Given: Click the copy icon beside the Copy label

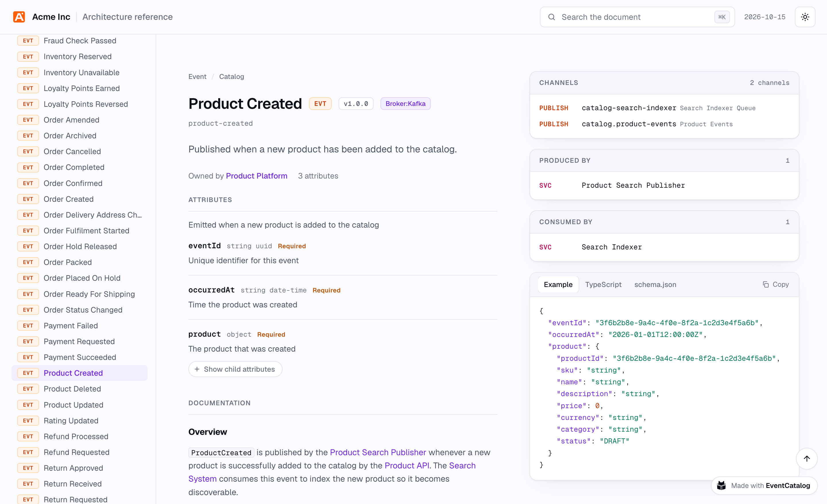Looking at the screenshot, I should [x=766, y=284].
